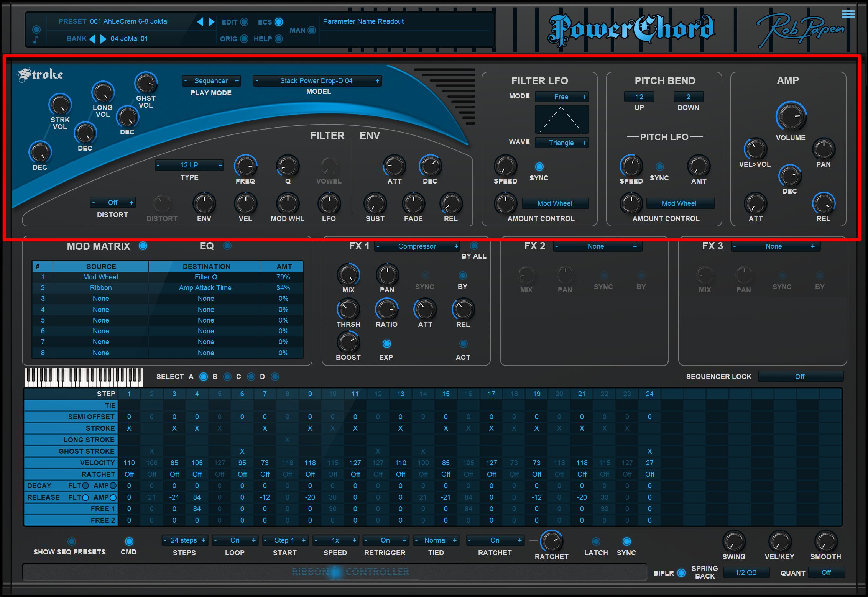Open the MODEL Stack Power Drop-D dropdown

317,81
